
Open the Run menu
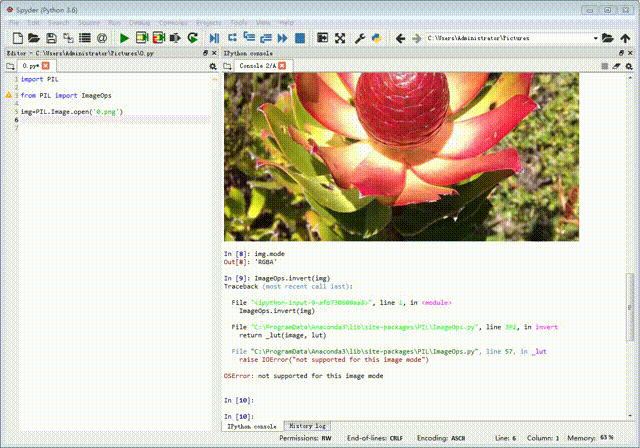click(114, 22)
